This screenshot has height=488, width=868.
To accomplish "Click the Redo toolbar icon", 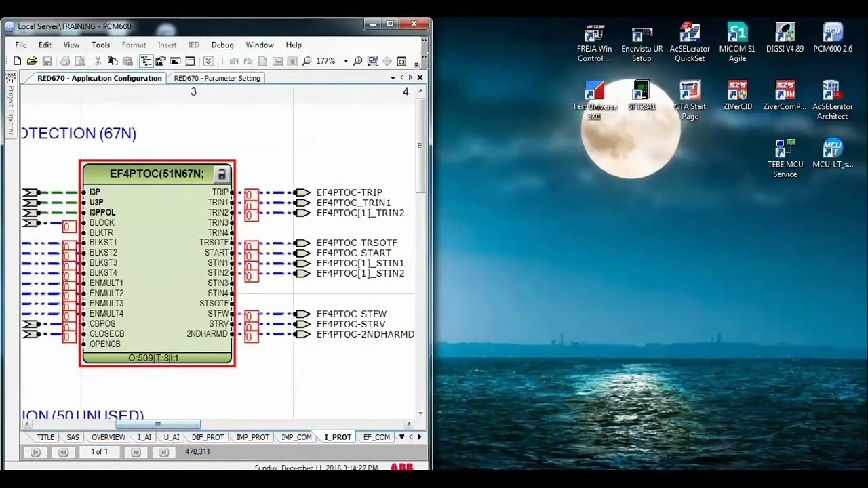I will tap(248, 61).
